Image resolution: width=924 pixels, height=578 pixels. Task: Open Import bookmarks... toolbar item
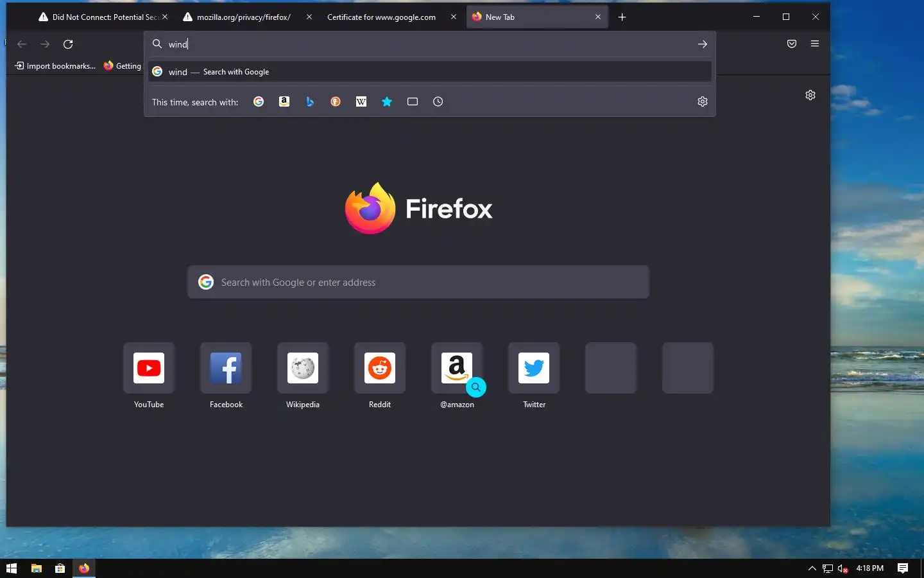[x=55, y=66]
